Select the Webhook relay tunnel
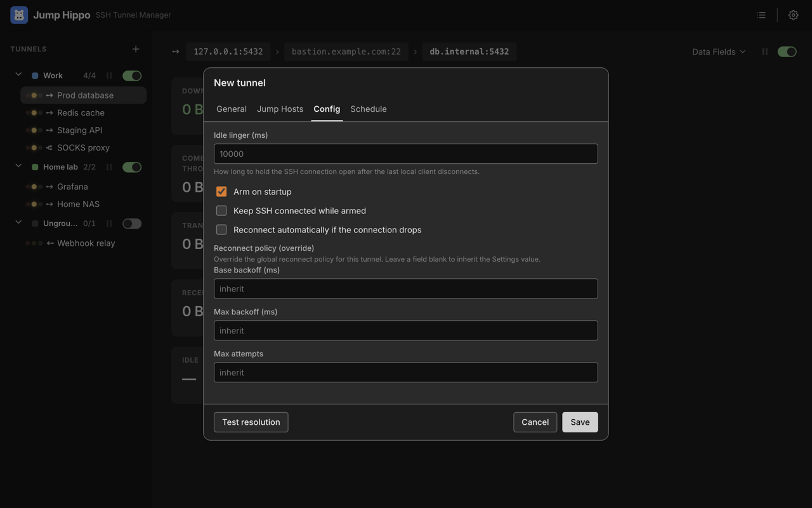This screenshot has width=812, height=508. pyautogui.click(x=84, y=243)
